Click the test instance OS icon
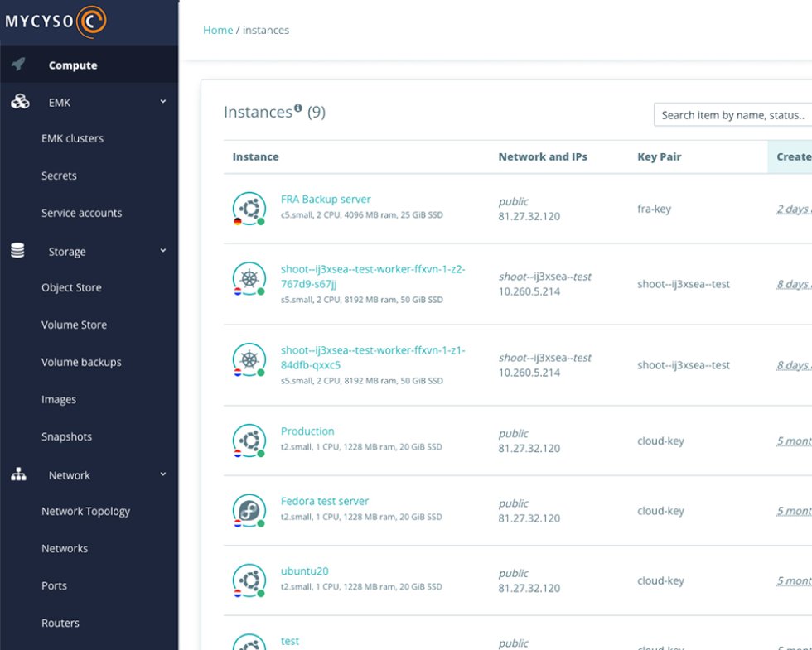The width and height of the screenshot is (812, 650). pos(249,643)
